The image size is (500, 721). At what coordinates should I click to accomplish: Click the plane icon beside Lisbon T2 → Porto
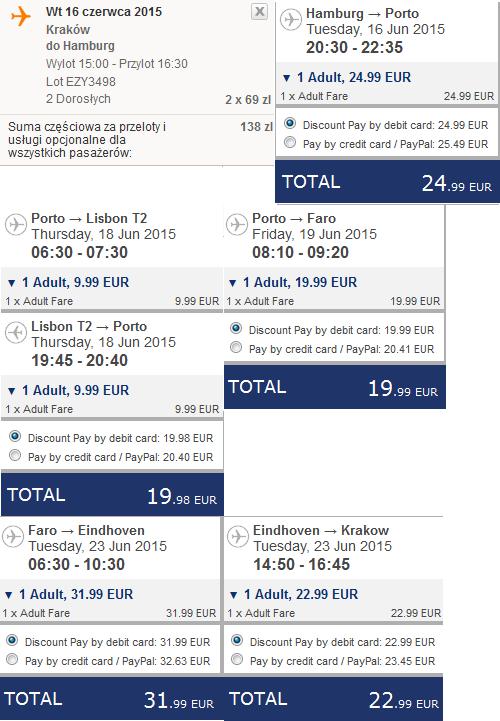tap(16, 333)
